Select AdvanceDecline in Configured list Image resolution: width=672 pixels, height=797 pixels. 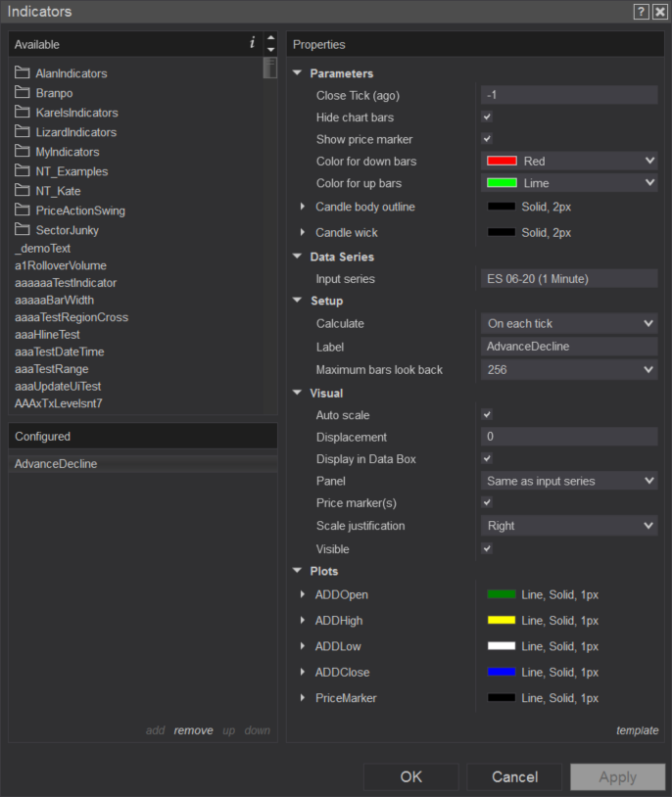[56, 464]
